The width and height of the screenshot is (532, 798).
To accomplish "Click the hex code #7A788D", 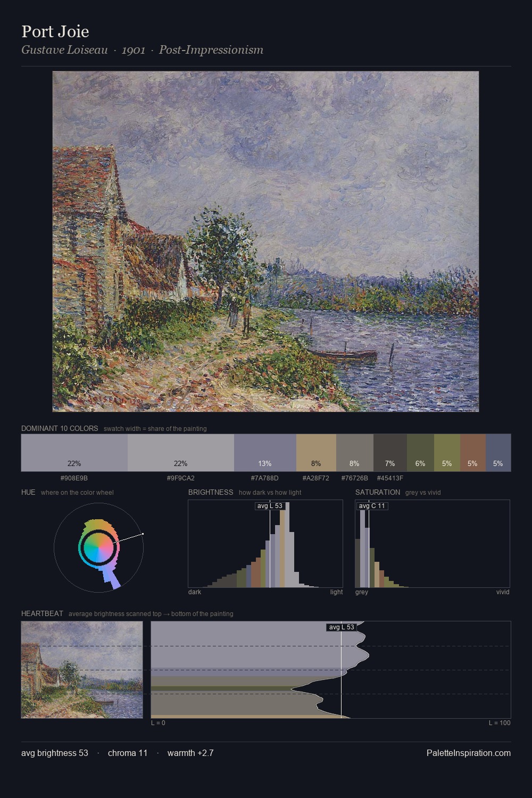I will 265,478.
